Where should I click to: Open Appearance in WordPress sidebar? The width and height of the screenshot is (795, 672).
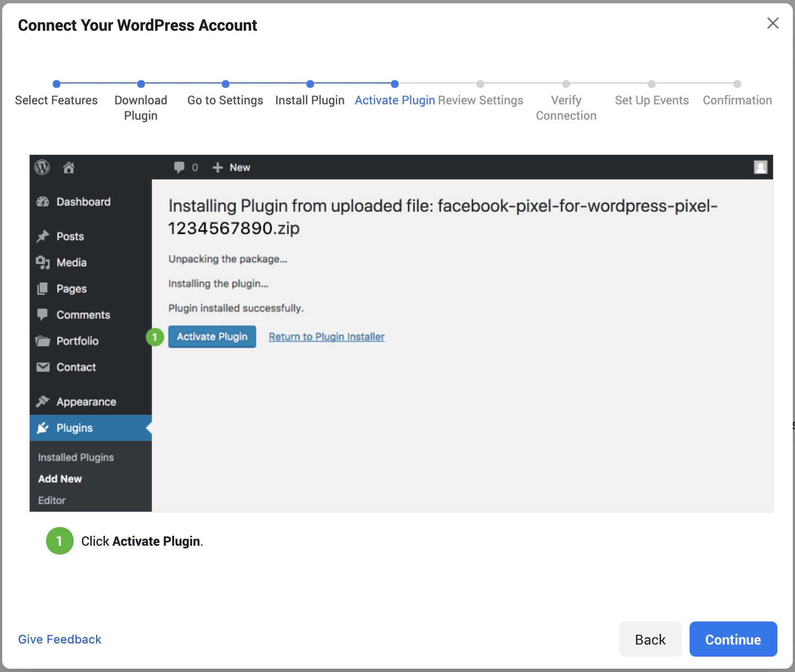(x=91, y=401)
